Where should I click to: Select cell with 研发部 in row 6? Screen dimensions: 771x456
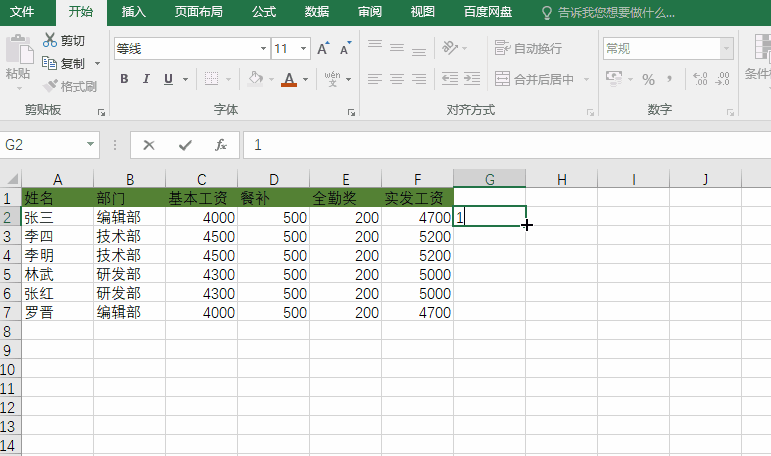(129, 293)
